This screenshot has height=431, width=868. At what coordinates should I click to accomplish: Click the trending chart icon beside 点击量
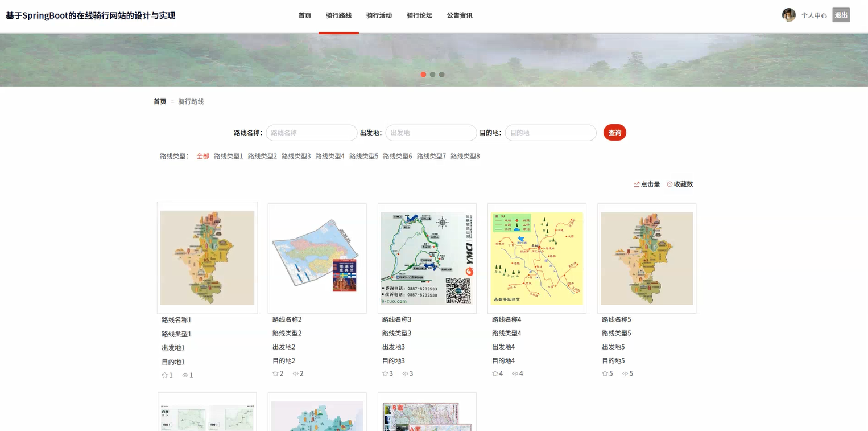point(636,184)
